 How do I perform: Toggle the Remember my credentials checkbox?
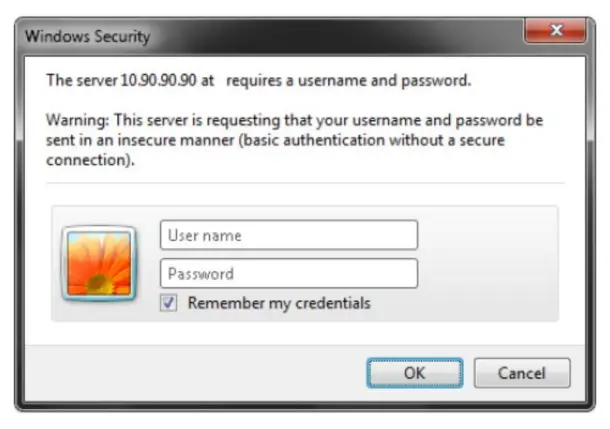[x=170, y=303]
